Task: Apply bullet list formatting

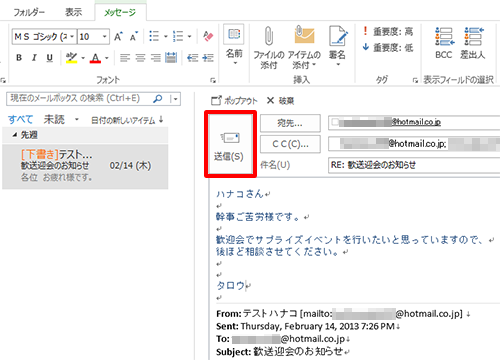Action: click(154, 36)
